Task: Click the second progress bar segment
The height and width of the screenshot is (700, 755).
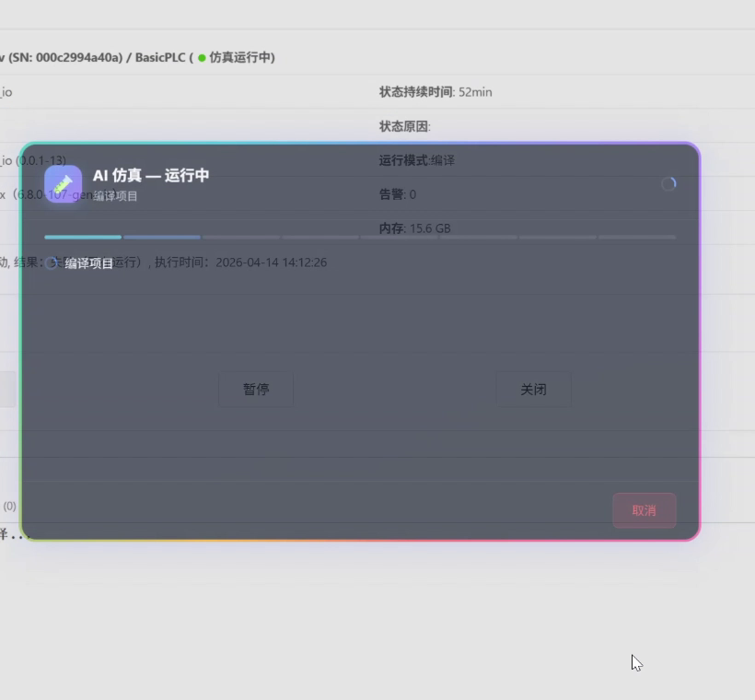Action: click(x=162, y=237)
